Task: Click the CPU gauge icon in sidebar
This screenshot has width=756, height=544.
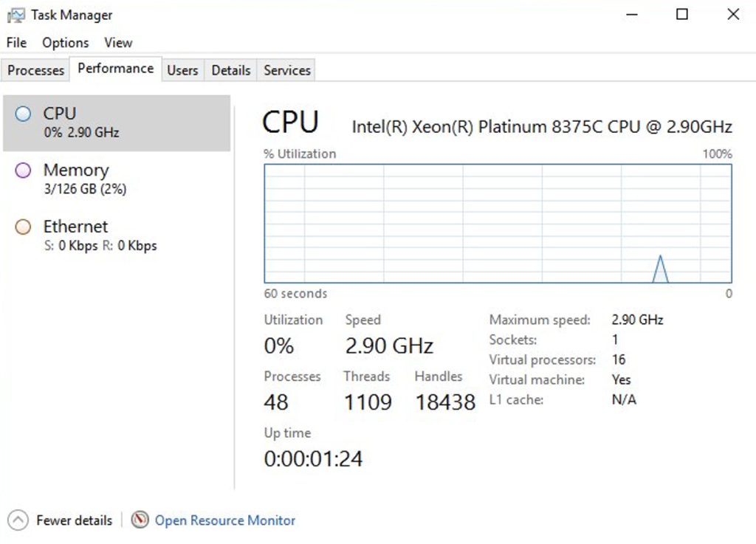Action: click(23, 114)
